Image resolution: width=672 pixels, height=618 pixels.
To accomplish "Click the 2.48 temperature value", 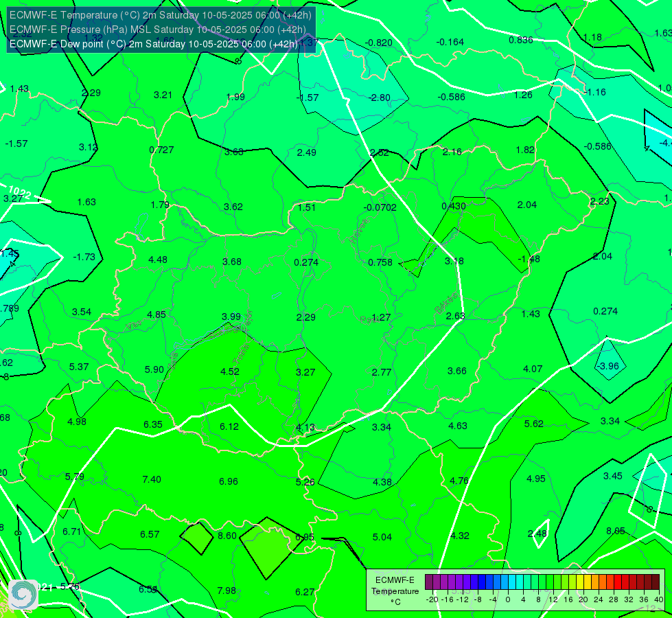I will tap(537, 534).
